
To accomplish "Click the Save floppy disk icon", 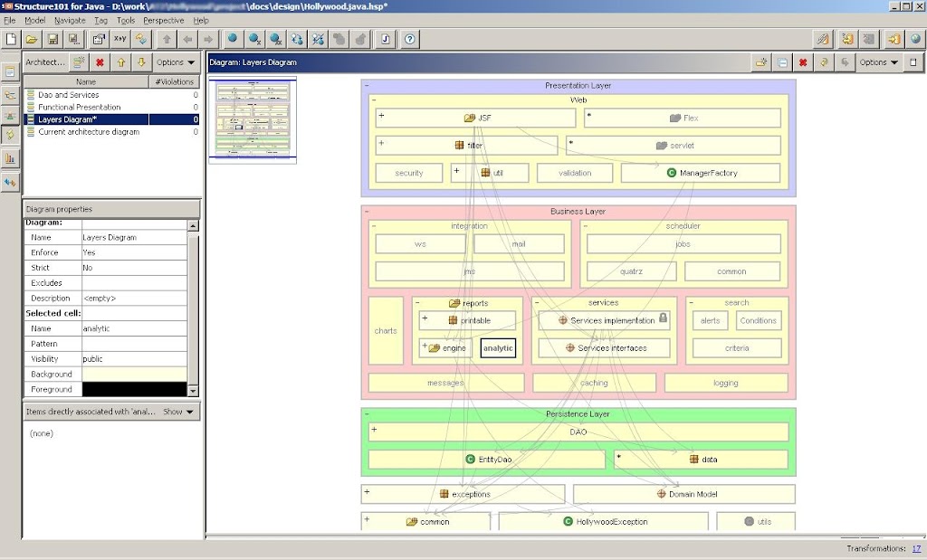I will (x=53, y=39).
